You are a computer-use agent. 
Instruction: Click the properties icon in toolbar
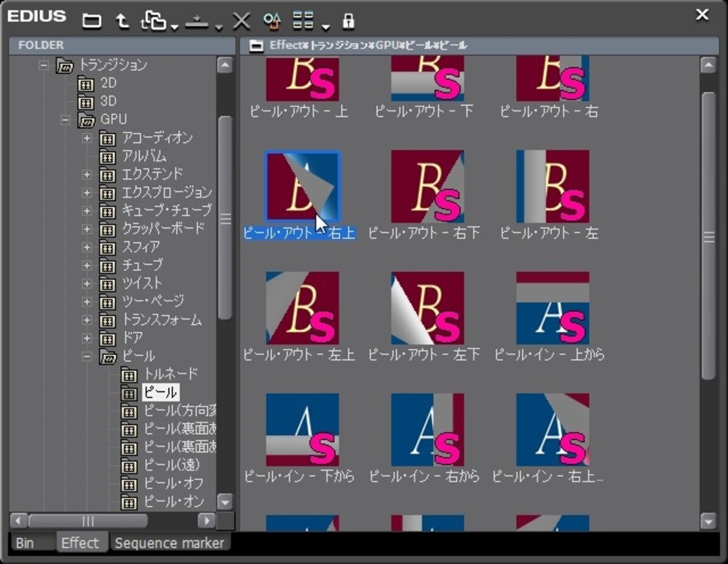(272, 21)
